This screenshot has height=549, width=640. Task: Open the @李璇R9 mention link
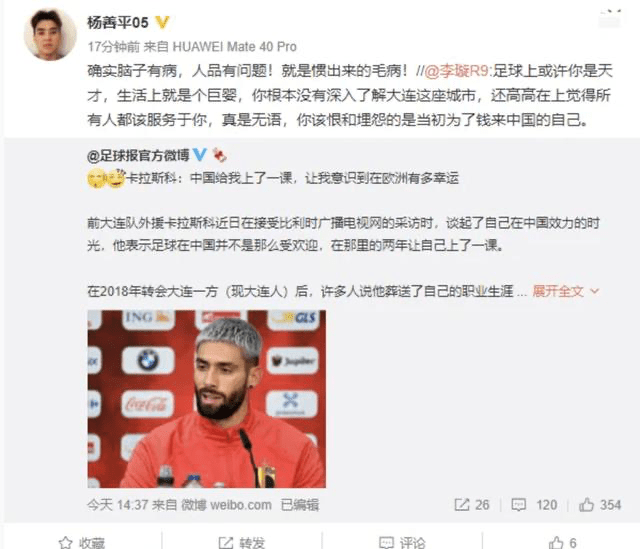[456, 71]
